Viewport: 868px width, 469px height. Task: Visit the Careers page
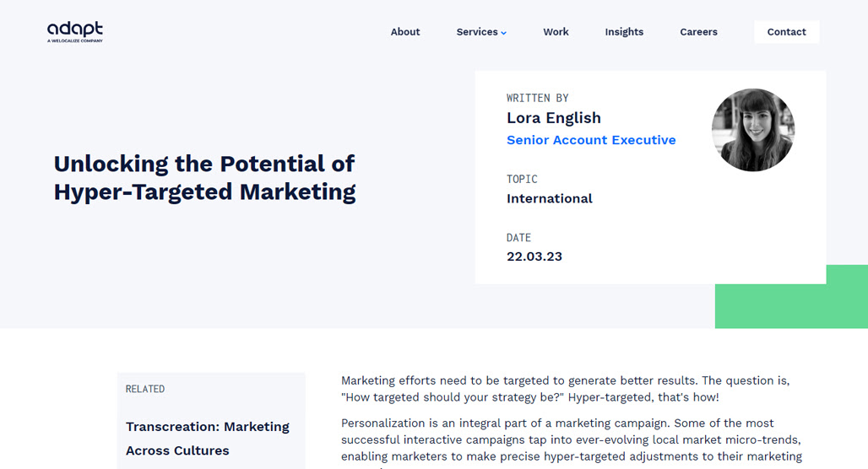[698, 32]
